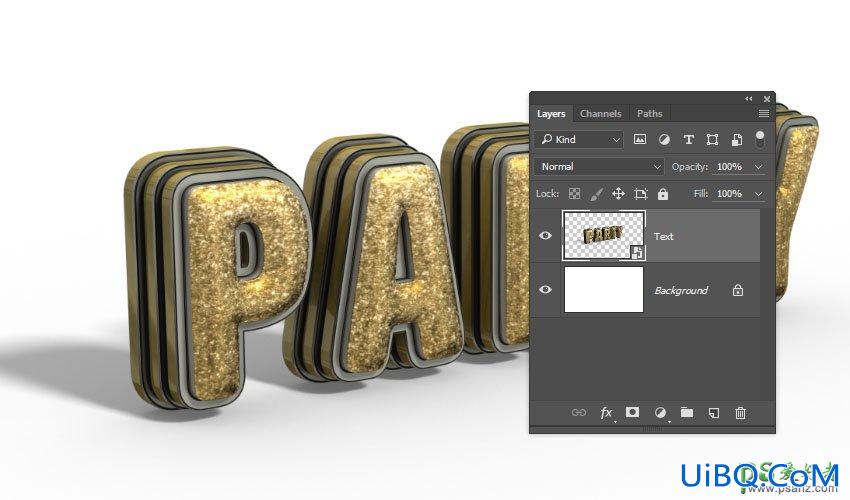Filter layers by adjustment layers icon
Screen dimensions: 850x500
[x=664, y=139]
